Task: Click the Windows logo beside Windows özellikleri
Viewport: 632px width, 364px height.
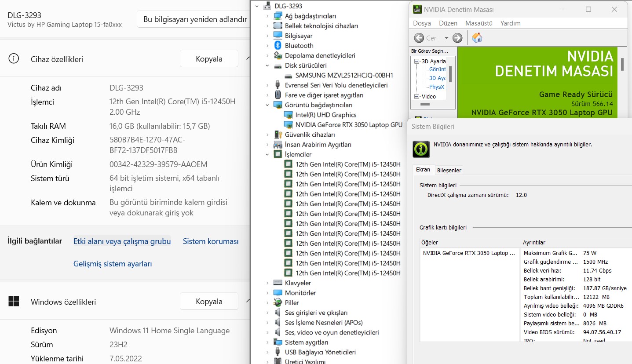Action: click(x=14, y=301)
